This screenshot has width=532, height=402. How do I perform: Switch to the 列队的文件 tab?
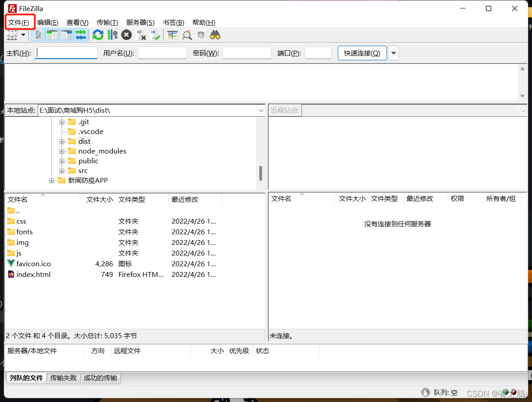tap(26, 378)
